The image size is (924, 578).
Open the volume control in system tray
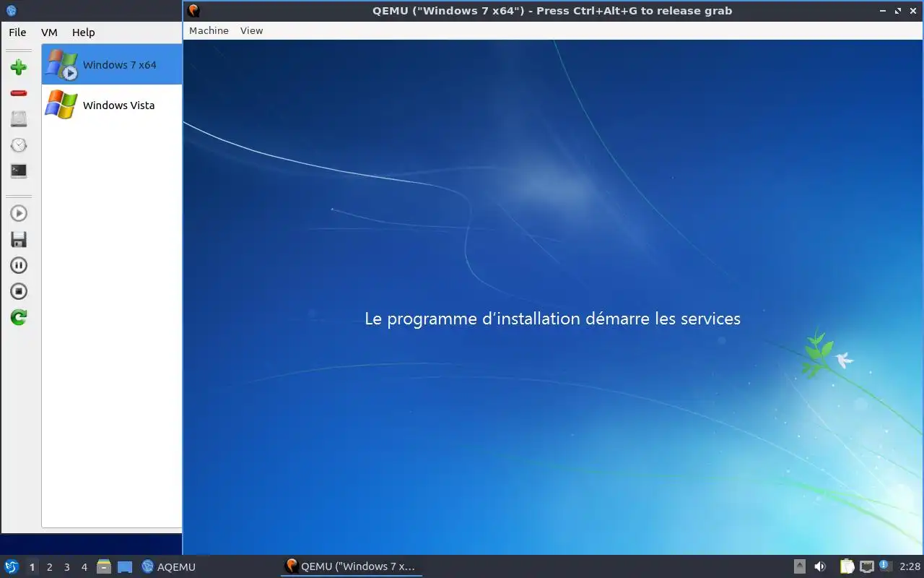coord(820,566)
